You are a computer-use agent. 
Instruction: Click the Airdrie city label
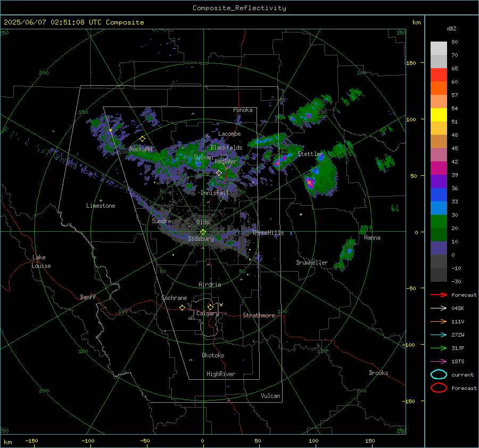[x=210, y=284]
